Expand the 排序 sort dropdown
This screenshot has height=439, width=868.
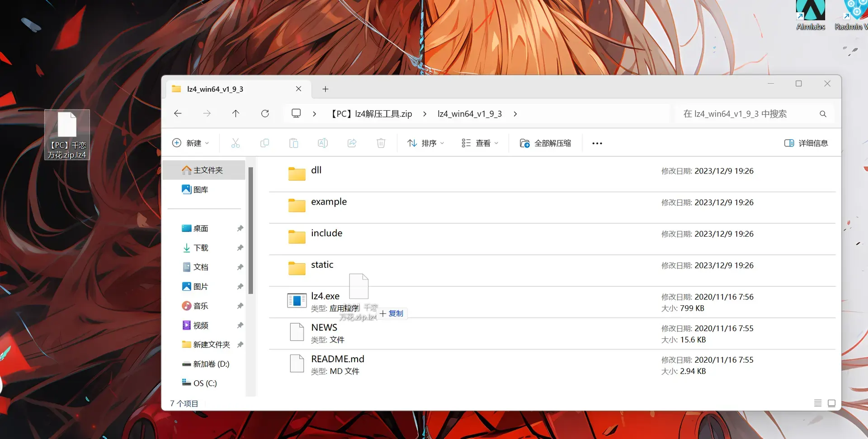tap(425, 143)
